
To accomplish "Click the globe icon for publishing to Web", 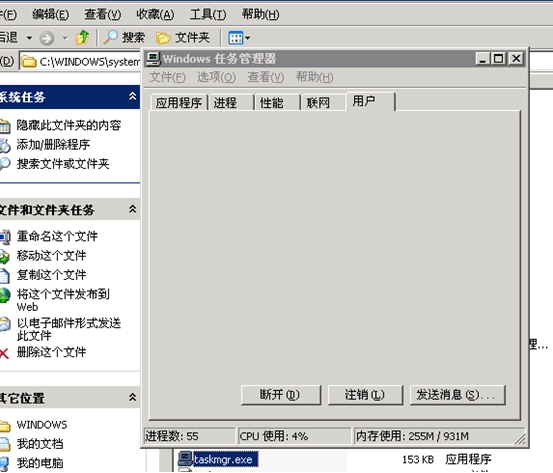I will (5, 295).
